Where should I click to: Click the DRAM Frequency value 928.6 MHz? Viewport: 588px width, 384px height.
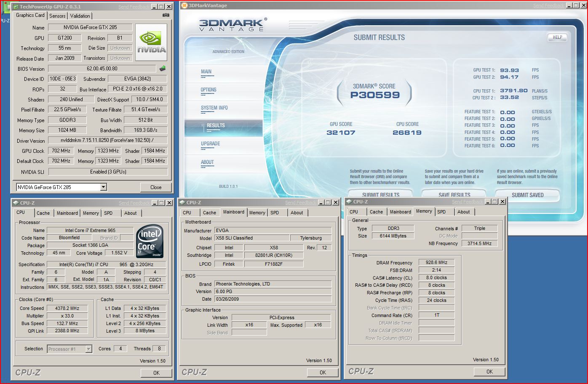(x=436, y=262)
